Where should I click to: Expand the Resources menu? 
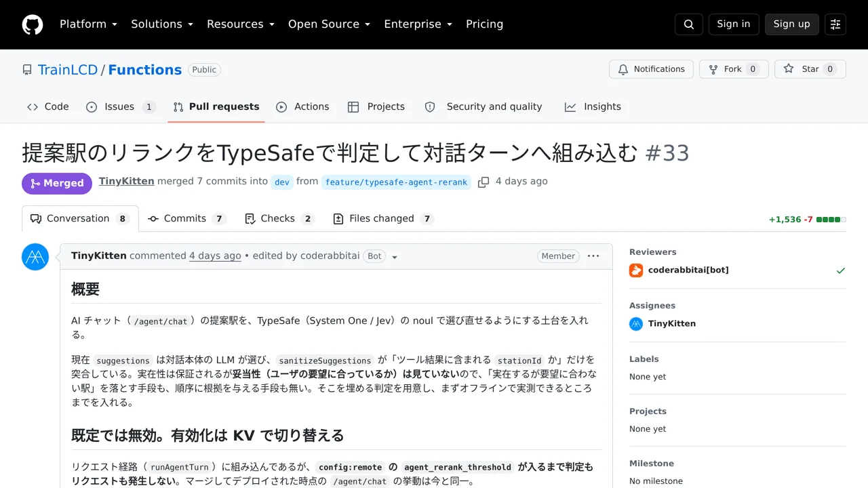click(x=241, y=24)
